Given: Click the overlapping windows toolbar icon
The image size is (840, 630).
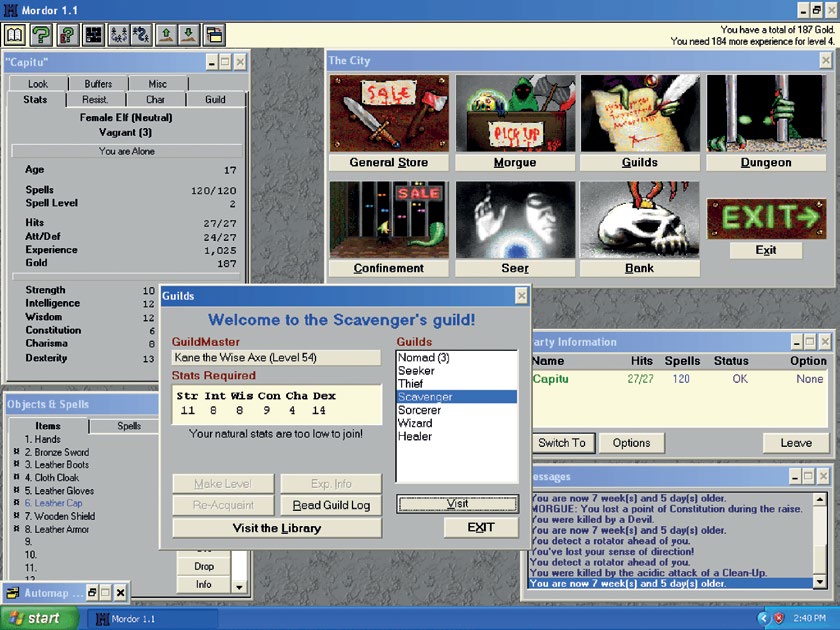Looking at the screenshot, I should tap(214, 35).
